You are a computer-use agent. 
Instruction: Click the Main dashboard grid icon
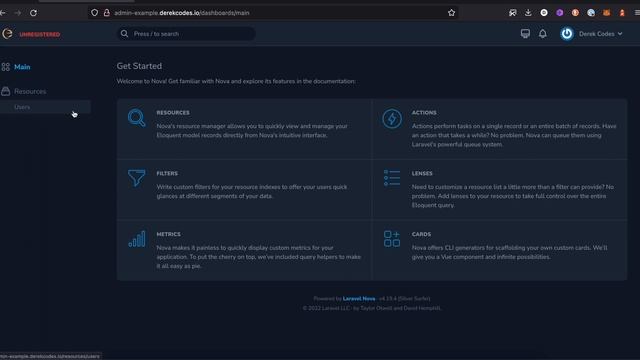6,67
